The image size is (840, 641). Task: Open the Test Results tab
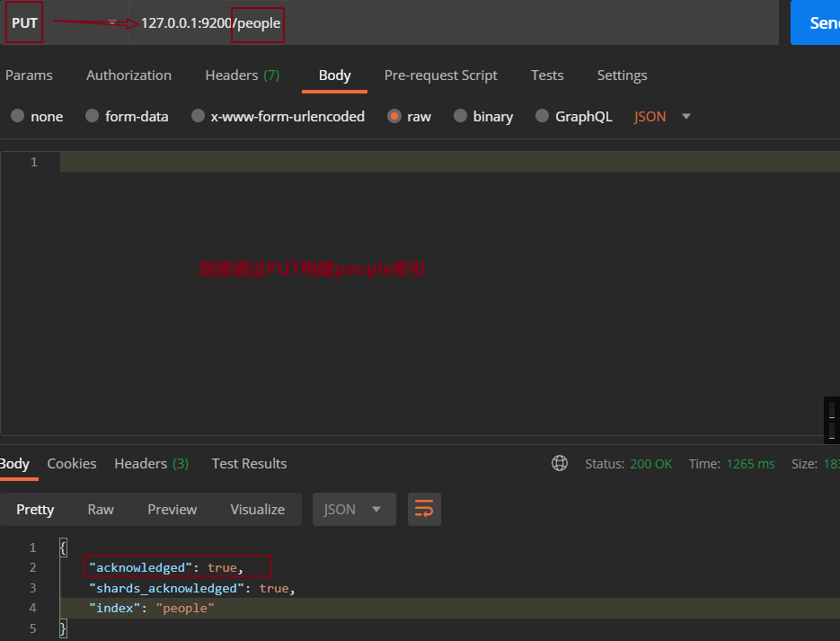point(249,464)
